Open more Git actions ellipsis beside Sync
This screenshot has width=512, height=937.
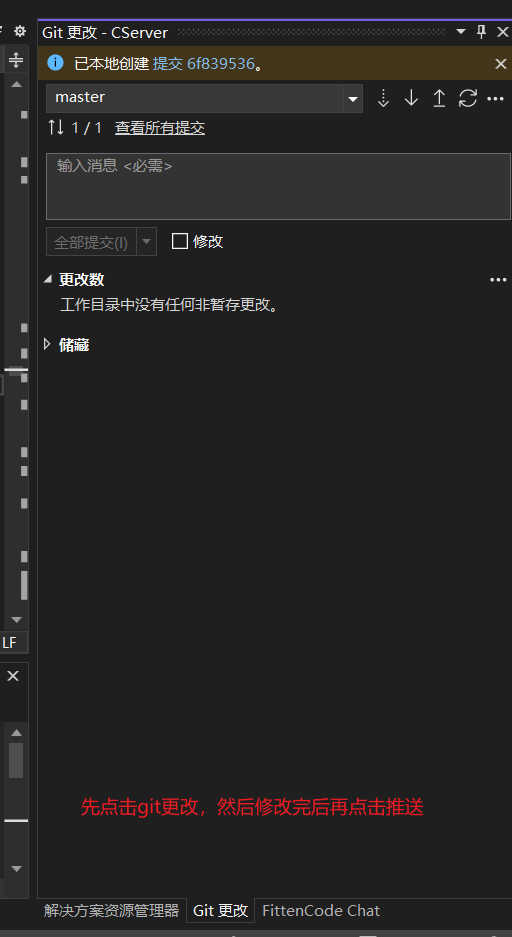coord(495,99)
